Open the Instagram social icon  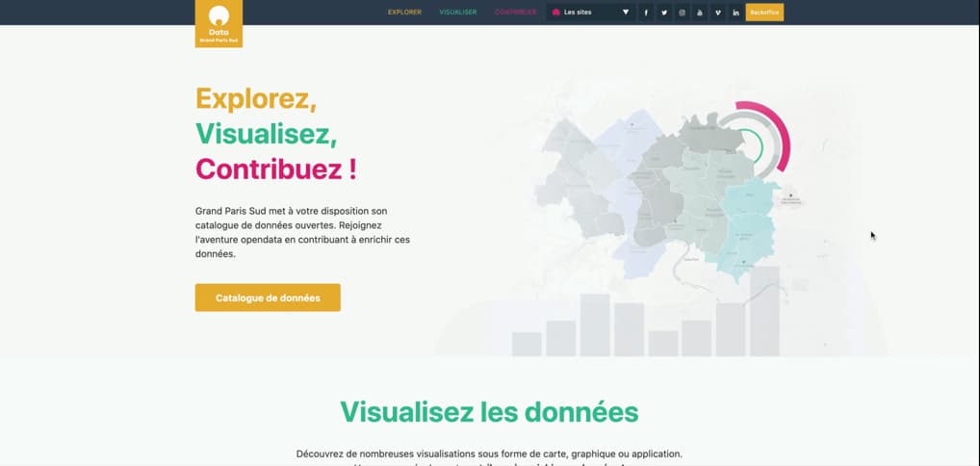click(683, 13)
